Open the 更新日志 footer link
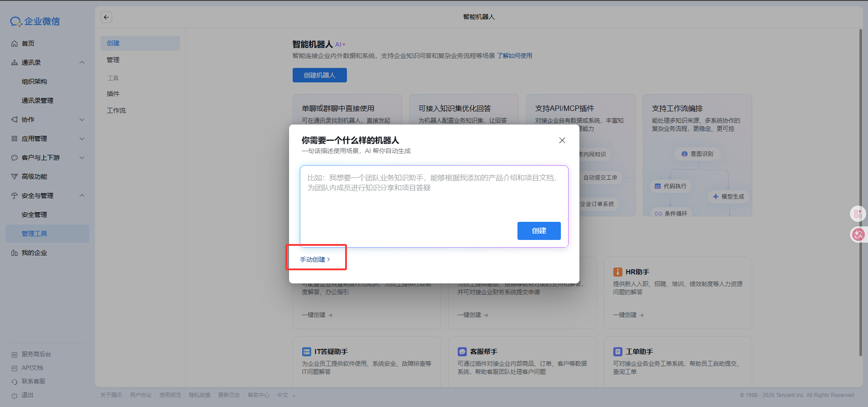The image size is (868, 407). coord(229,395)
